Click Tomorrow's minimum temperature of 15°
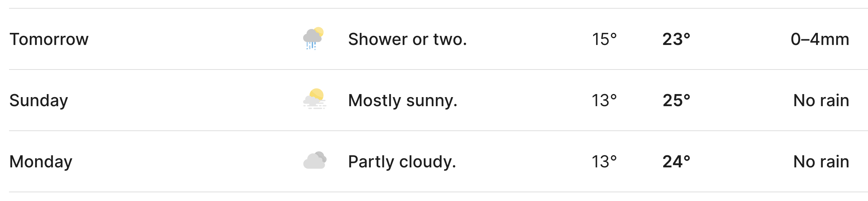The image size is (868, 201). click(604, 39)
